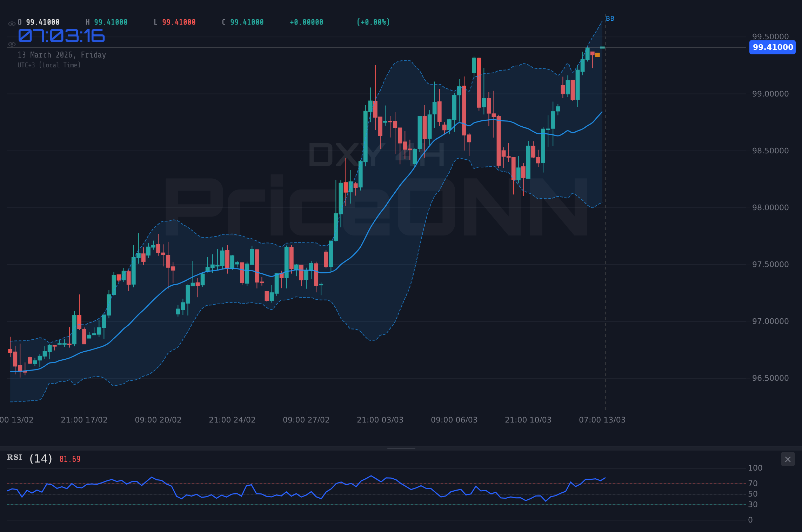Click the RSI axis label 100
802x532 pixels.
coord(755,468)
